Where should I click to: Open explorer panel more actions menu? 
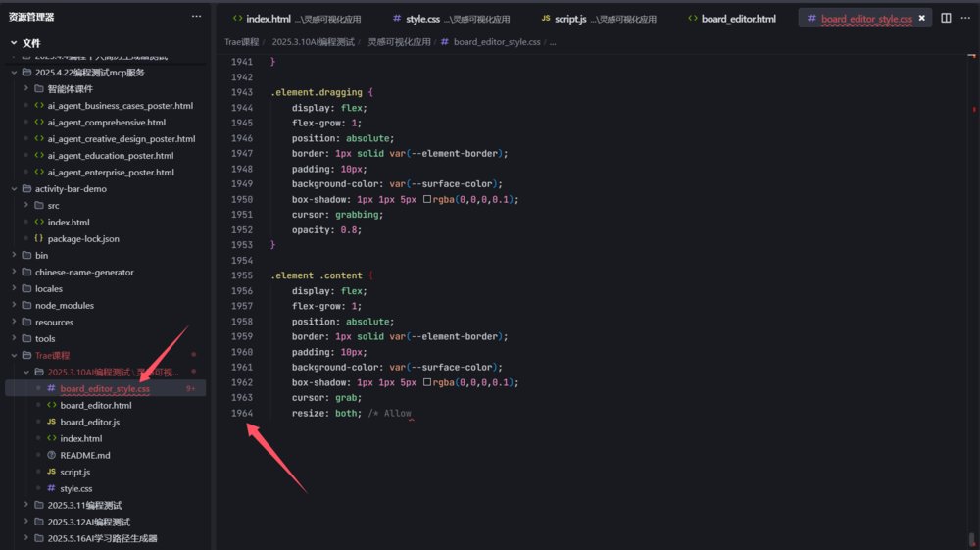tap(196, 17)
